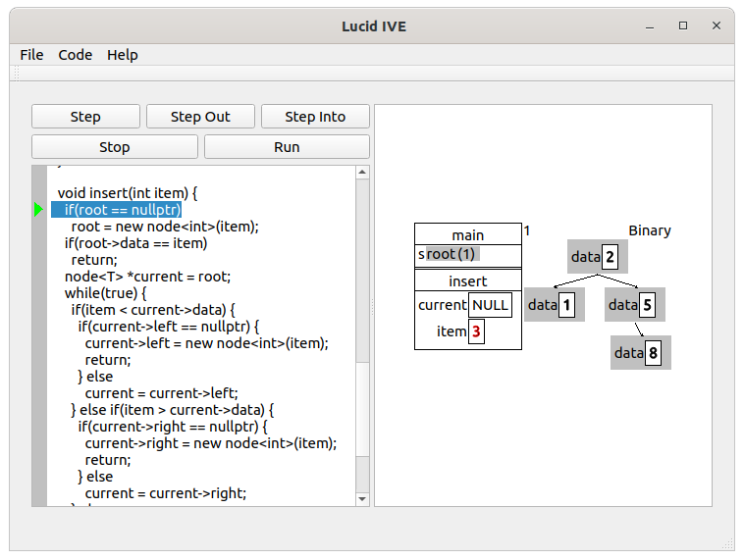This screenshot has width=744, height=560.
Task: Click the Step Out button
Action: [200, 117]
